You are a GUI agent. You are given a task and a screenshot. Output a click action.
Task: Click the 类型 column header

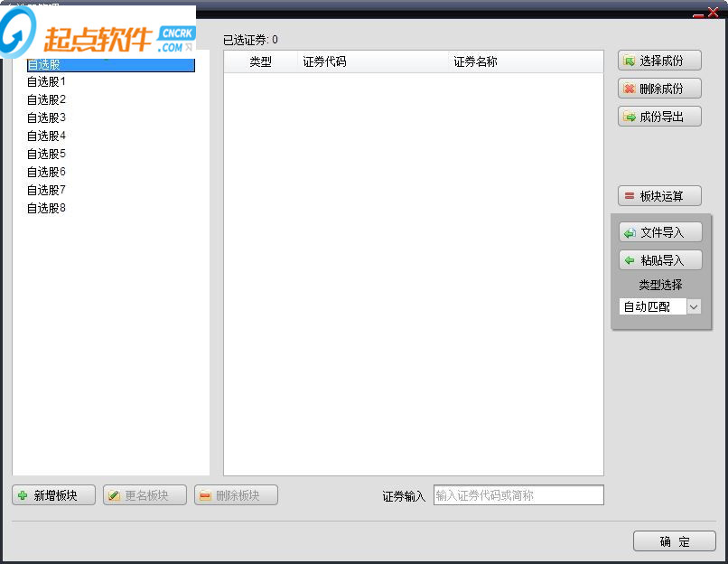[x=260, y=61]
